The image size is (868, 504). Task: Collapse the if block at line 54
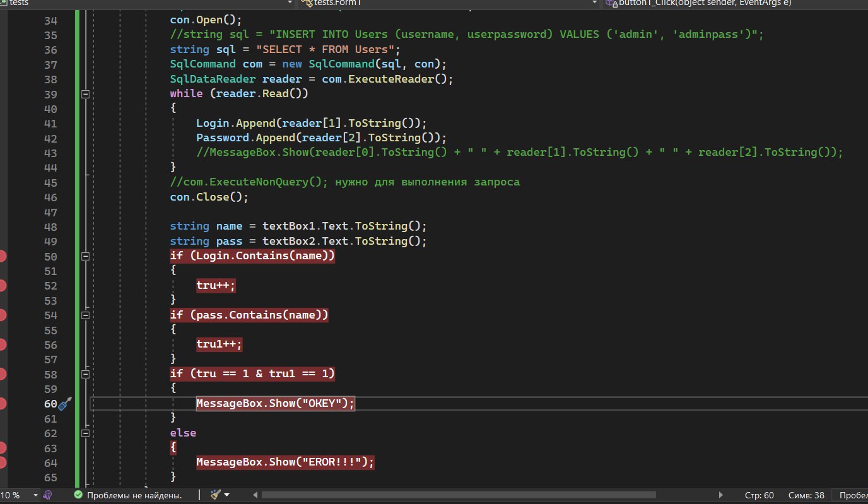86,315
